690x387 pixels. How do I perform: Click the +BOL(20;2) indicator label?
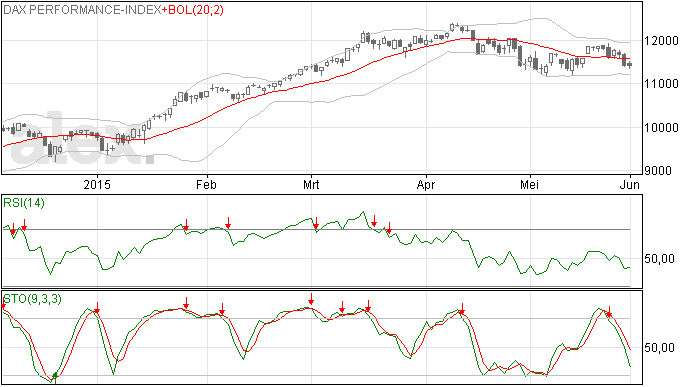pyautogui.click(x=193, y=10)
